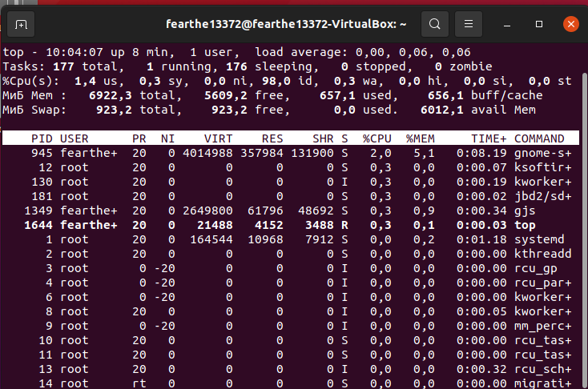Click PID 1644 in process list

tap(38, 225)
